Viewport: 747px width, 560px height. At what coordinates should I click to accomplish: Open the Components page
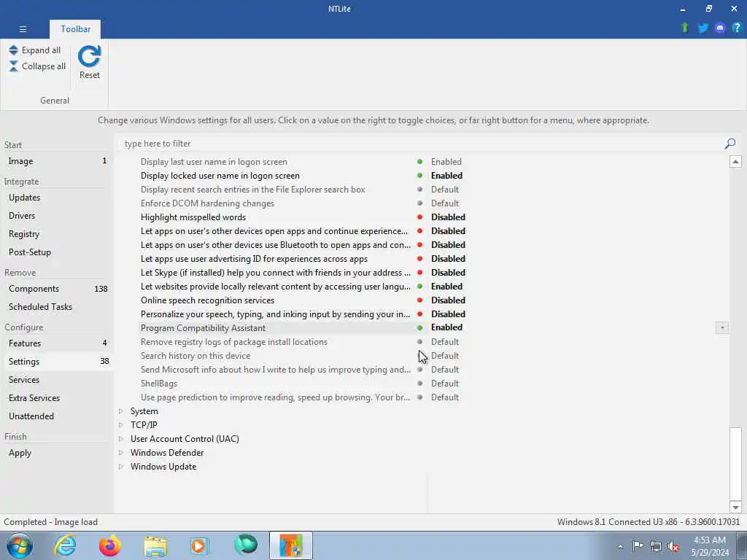(x=57, y=289)
